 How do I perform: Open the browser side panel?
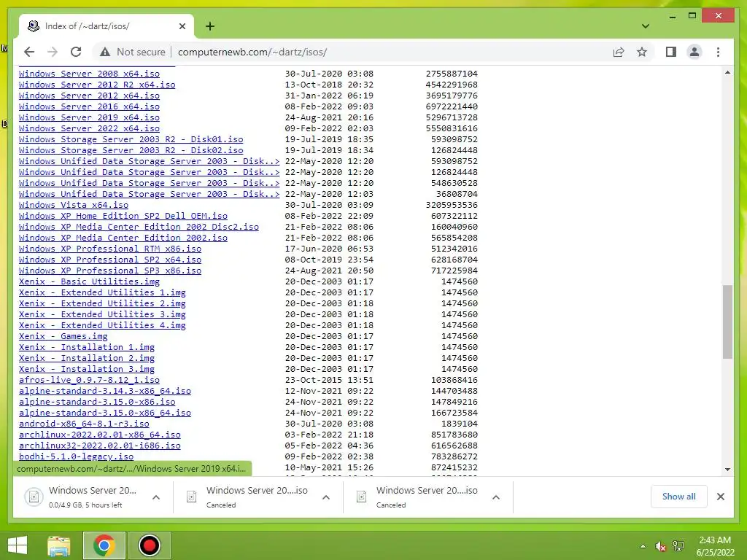[x=671, y=52]
